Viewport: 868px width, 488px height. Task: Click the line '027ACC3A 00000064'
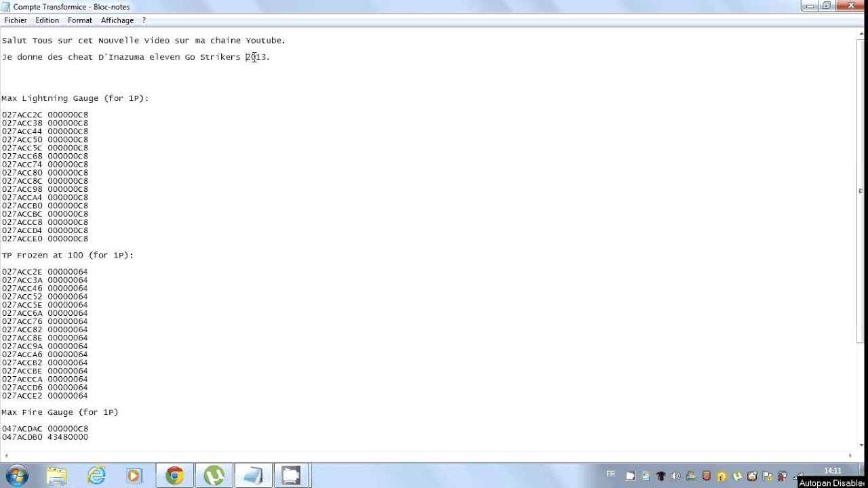tap(45, 280)
